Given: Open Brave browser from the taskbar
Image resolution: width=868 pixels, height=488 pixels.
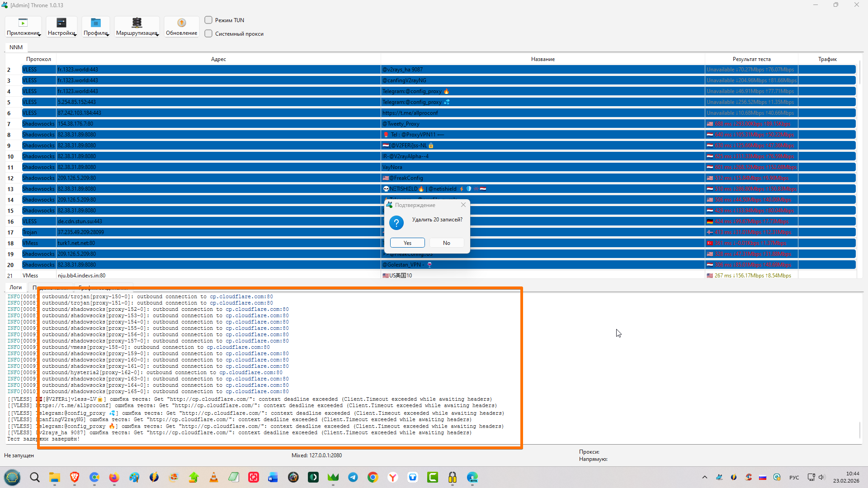Looking at the screenshot, I should [x=75, y=477].
